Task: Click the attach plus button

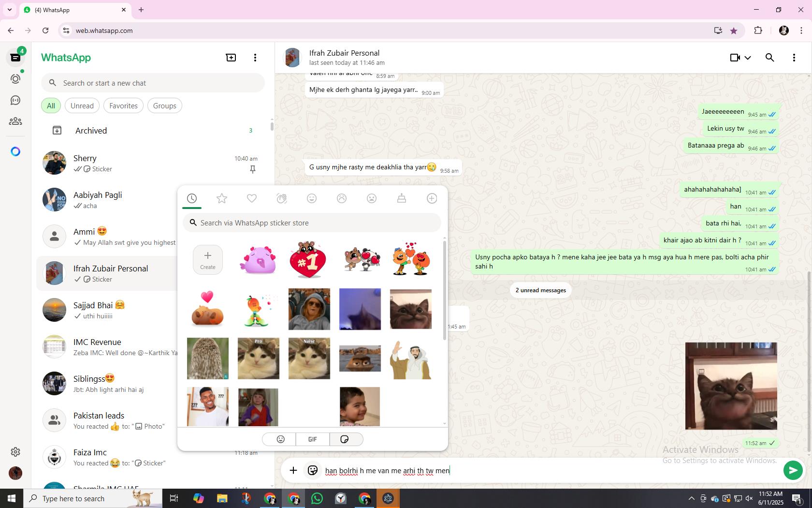Action: click(293, 470)
